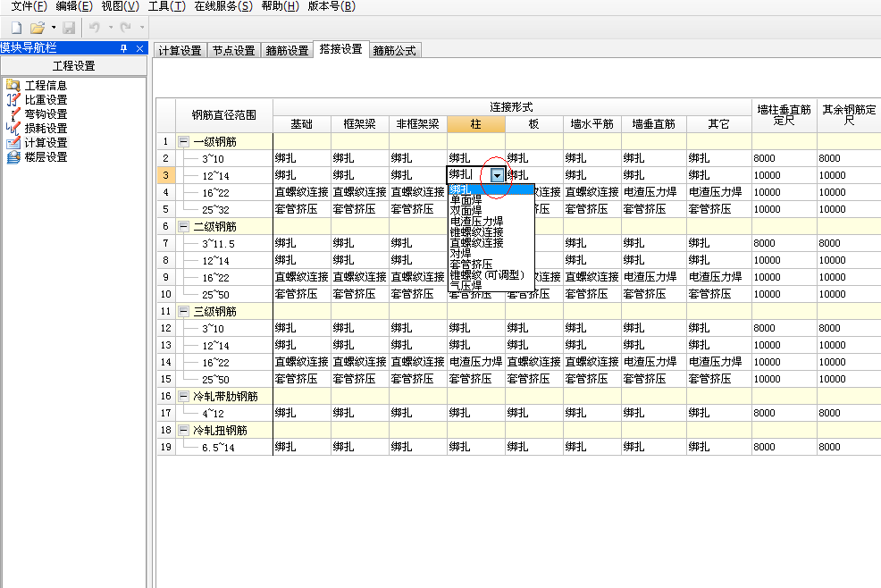Switch to the 搭接设置 tab
Viewport: 881px width, 588px height.
tap(341, 49)
